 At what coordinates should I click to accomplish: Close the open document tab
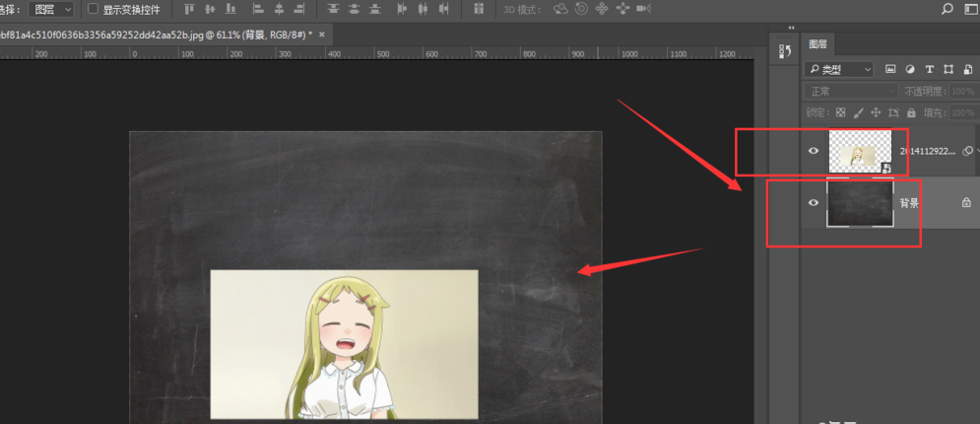pyautogui.click(x=321, y=35)
